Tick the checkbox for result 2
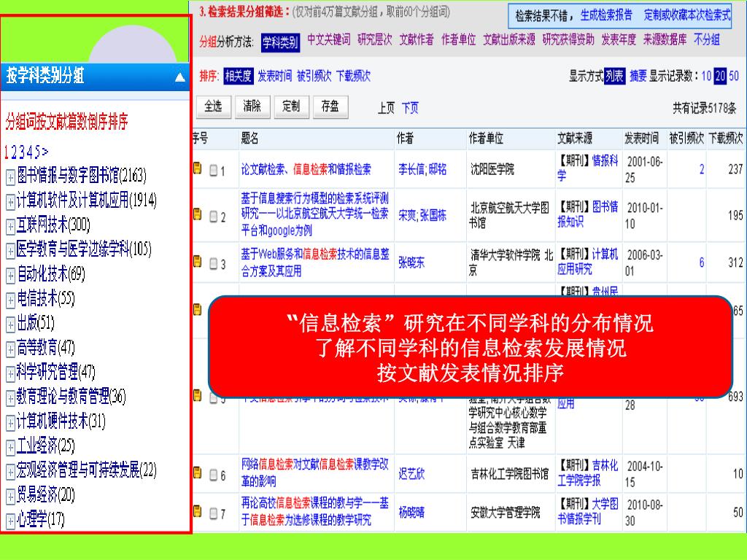The width and height of the screenshot is (747, 560). (x=214, y=217)
